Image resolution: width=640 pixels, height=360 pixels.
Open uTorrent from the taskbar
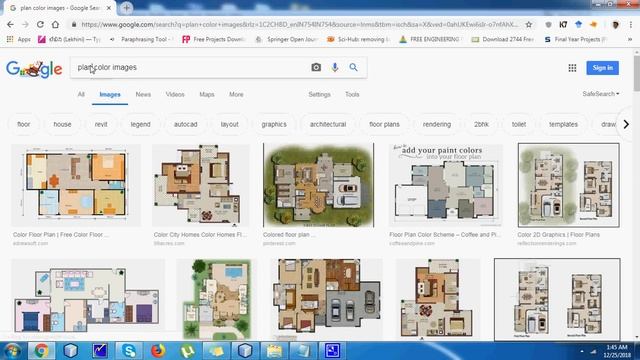click(187, 351)
